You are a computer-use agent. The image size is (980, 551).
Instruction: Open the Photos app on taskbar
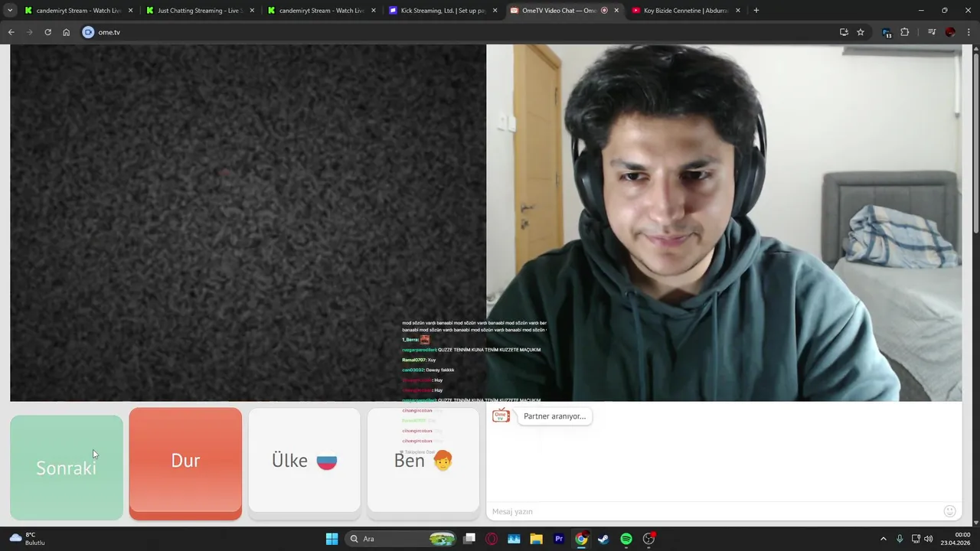(514, 539)
